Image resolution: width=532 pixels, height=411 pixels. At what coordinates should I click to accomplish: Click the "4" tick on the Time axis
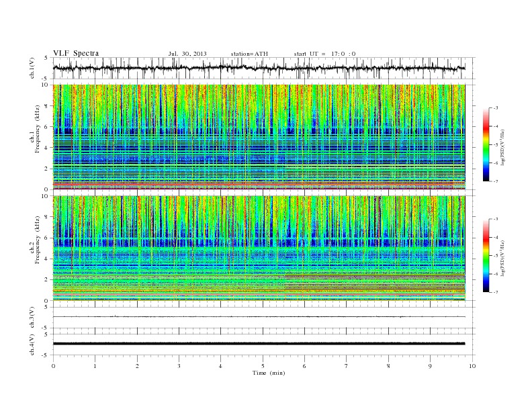220,366
